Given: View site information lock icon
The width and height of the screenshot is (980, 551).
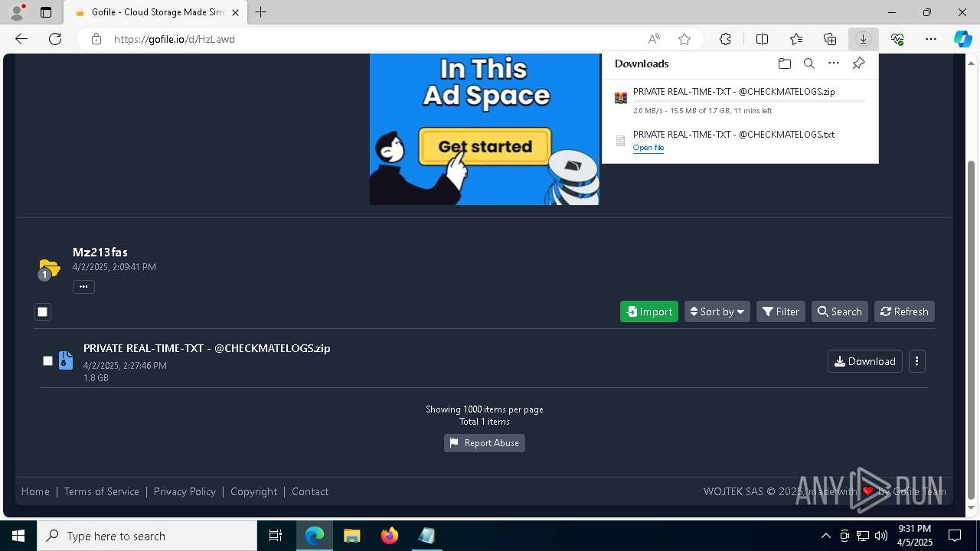Looking at the screenshot, I should [x=96, y=39].
